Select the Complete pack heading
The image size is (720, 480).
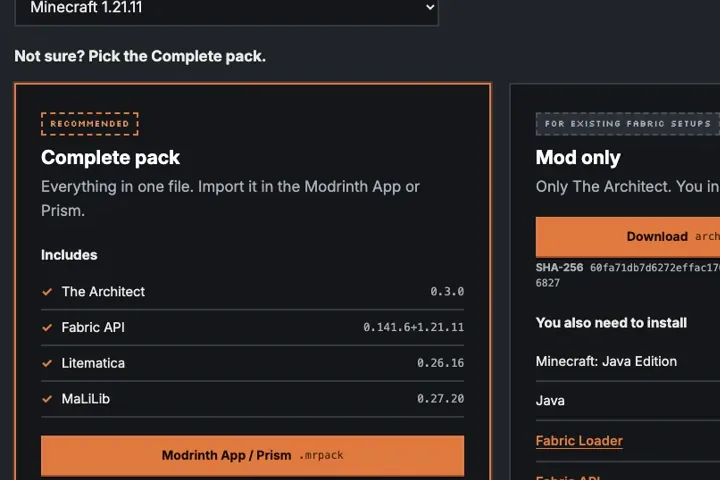110,158
